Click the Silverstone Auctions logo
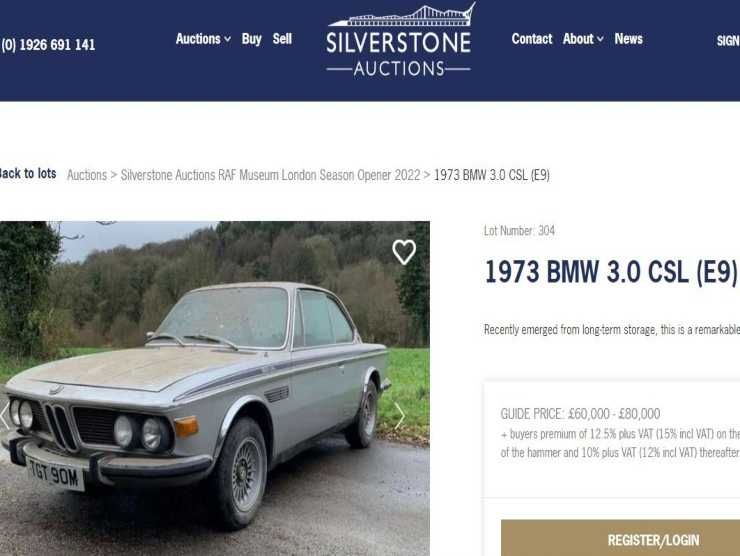Screen dimensions: 740x556 [399, 40]
